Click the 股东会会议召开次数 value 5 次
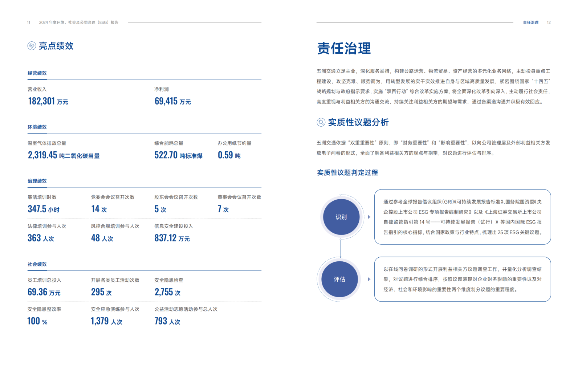578x392 pixels. (x=160, y=209)
